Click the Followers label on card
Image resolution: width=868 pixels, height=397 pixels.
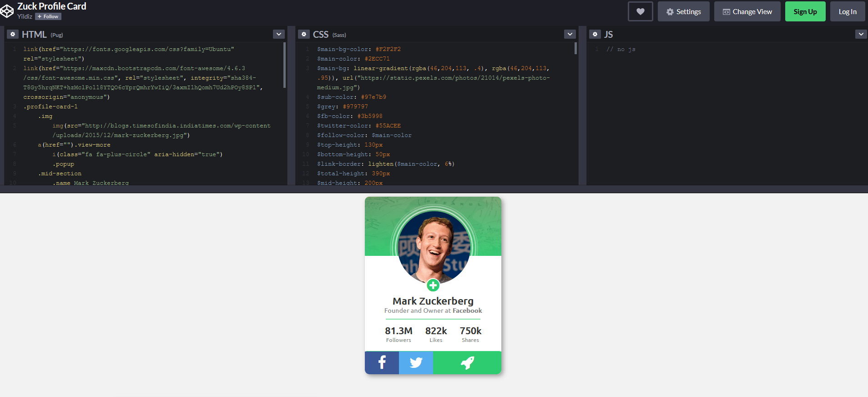[399, 340]
